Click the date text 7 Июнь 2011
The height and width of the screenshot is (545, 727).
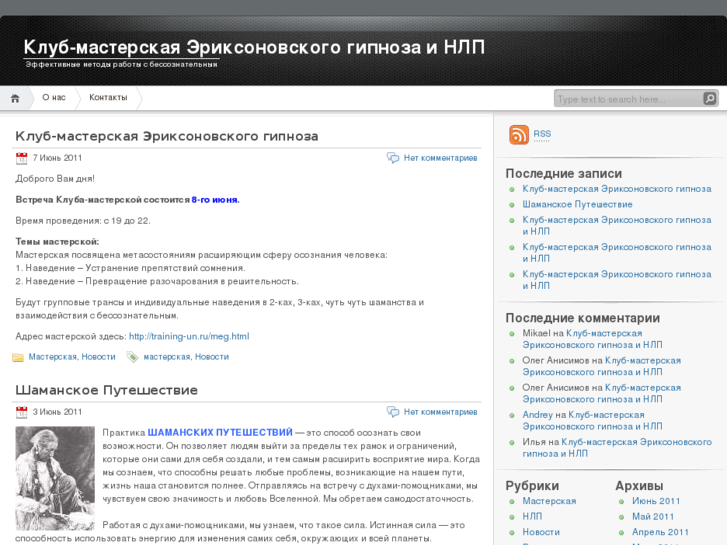click(57, 158)
